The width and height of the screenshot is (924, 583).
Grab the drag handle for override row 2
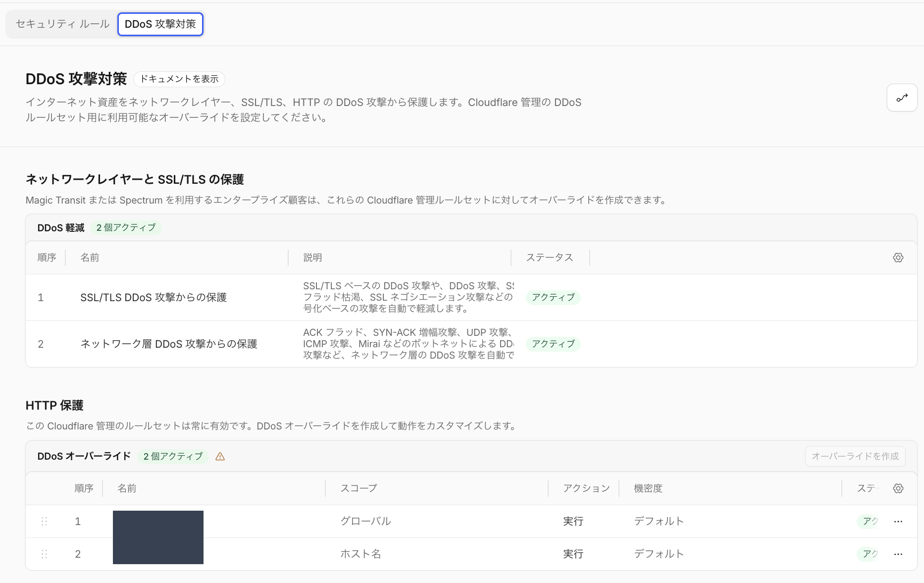pyautogui.click(x=44, y=554)
